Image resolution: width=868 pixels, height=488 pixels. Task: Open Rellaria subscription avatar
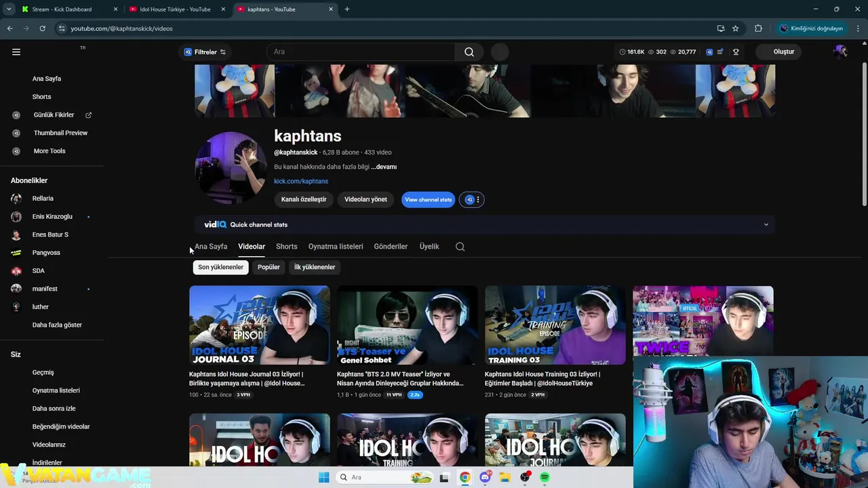point(16,199)
